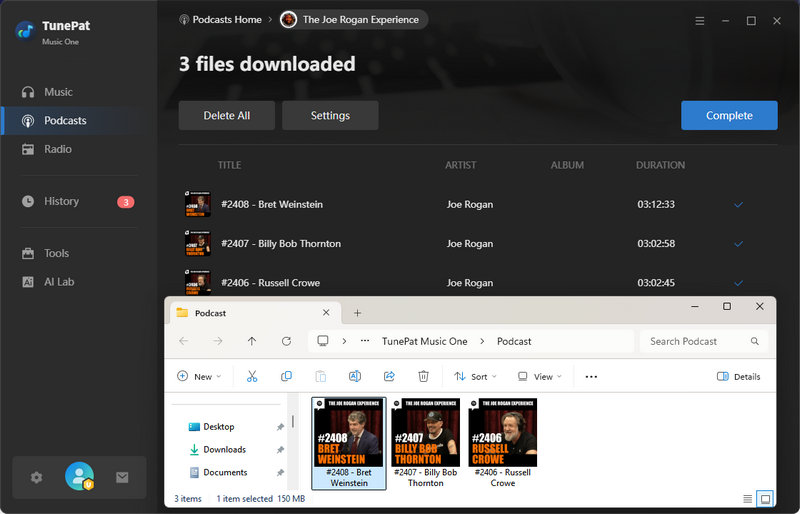Expand chevron after the This PC icon
800x514 pixels.
pyautogui.click(x=344, y=341)
